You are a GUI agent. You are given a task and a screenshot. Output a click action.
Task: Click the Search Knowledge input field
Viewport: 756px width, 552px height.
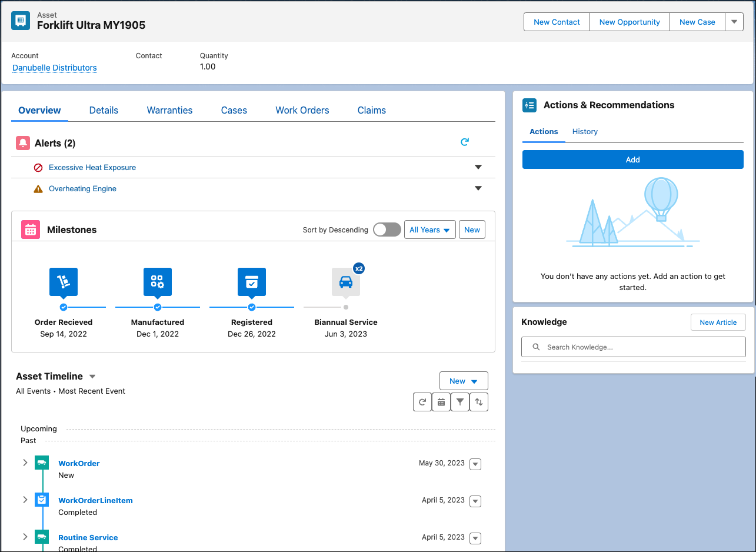(x=633, y=347)
